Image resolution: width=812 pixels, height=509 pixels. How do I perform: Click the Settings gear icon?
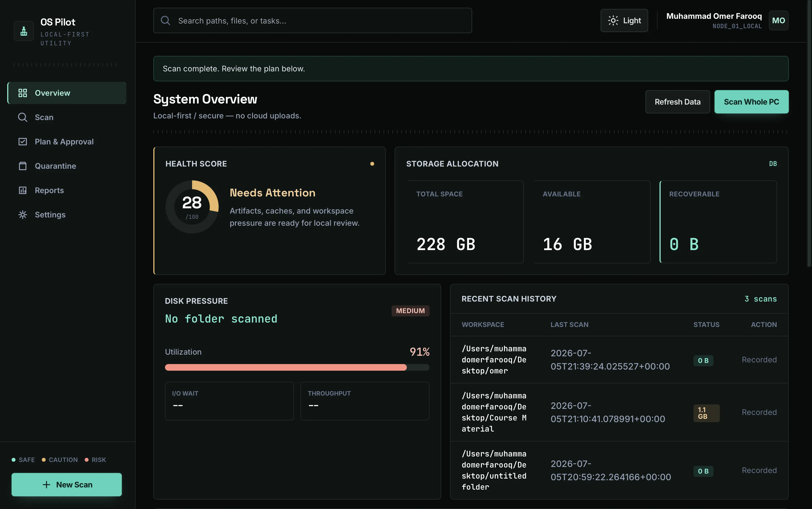point(23,215)
